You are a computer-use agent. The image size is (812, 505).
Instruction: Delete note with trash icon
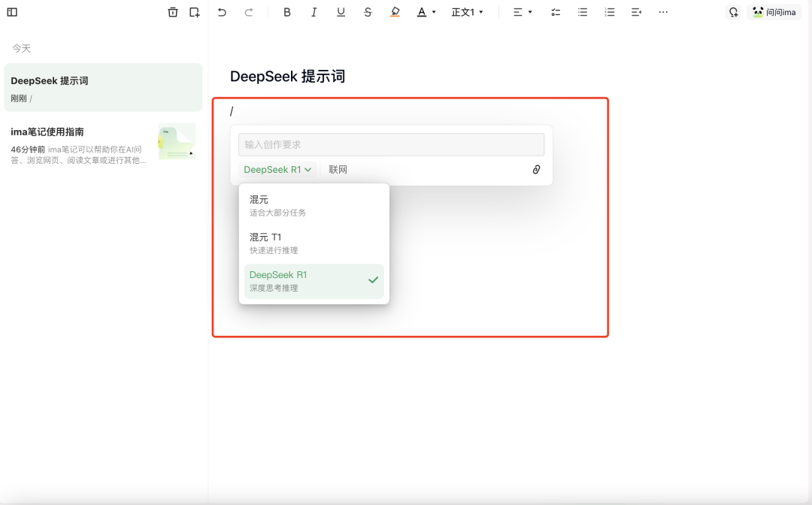(173, 12)
